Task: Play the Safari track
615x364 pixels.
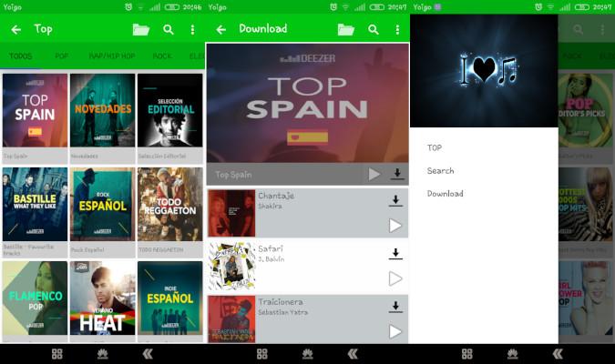Action: tap(395, 278)
